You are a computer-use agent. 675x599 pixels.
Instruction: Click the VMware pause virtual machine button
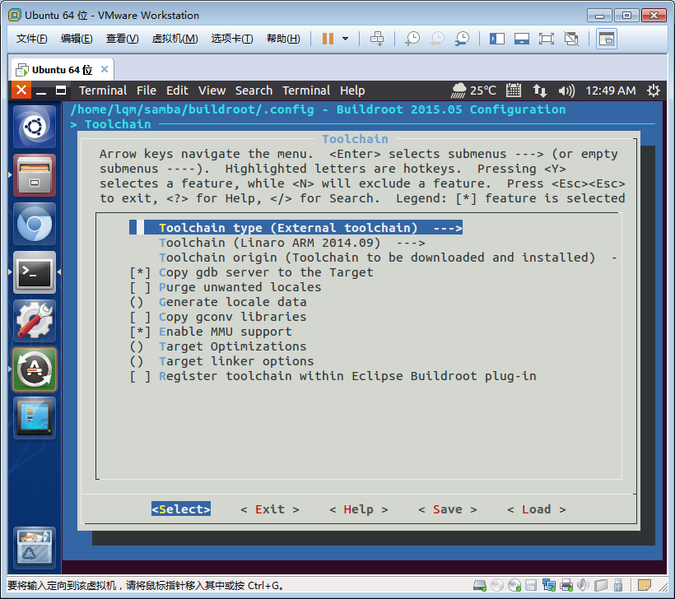(327, 39)
